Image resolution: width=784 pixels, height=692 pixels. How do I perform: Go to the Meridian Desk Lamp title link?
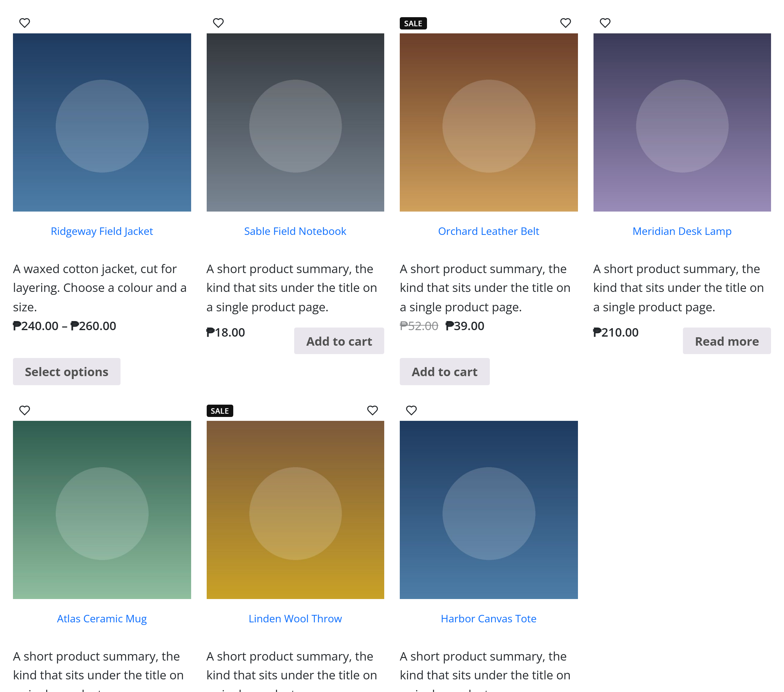[x=682, y=231]
